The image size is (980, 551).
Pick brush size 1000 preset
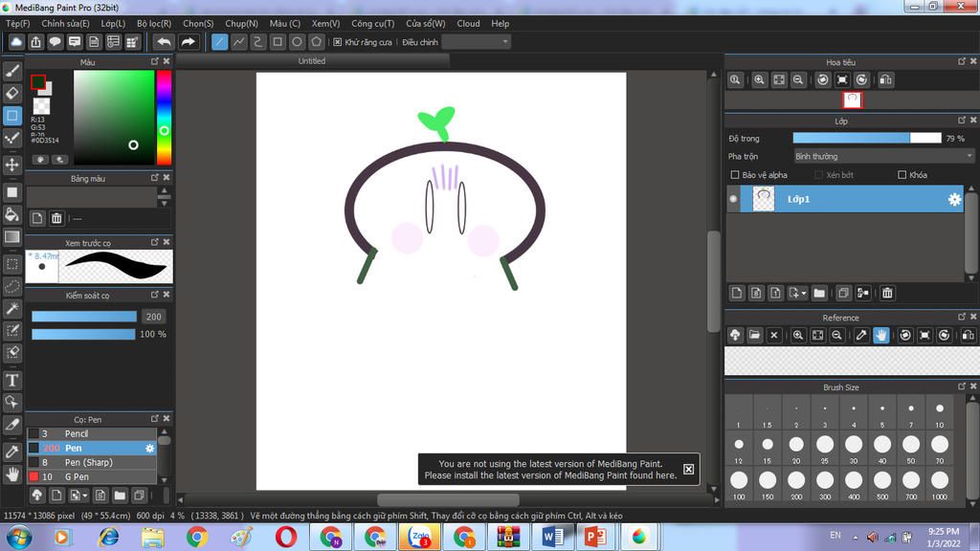click(940, 484)
